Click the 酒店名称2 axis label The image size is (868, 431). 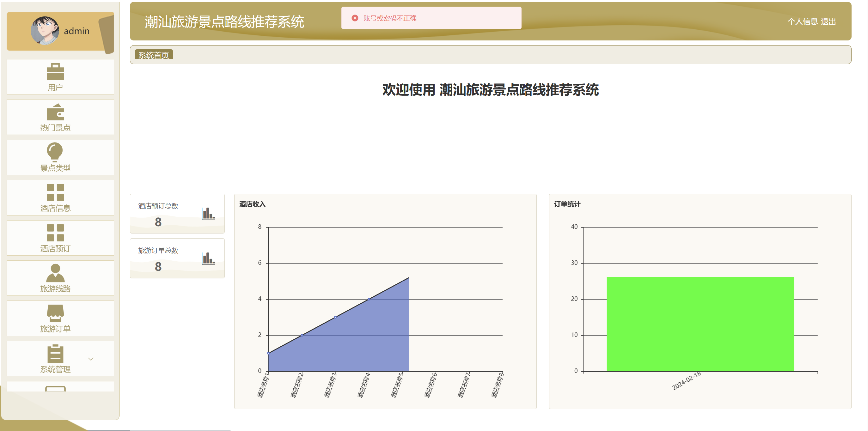(x=296, y=385)
